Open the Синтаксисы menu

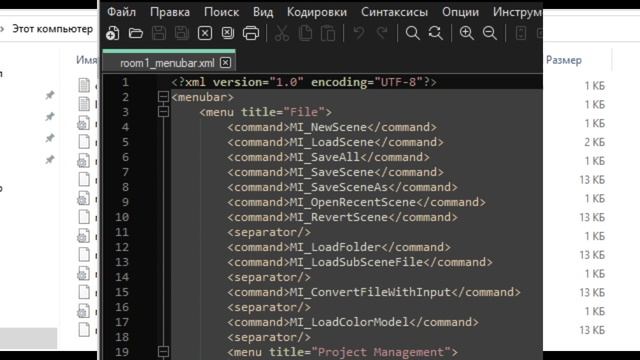point(394,12)
